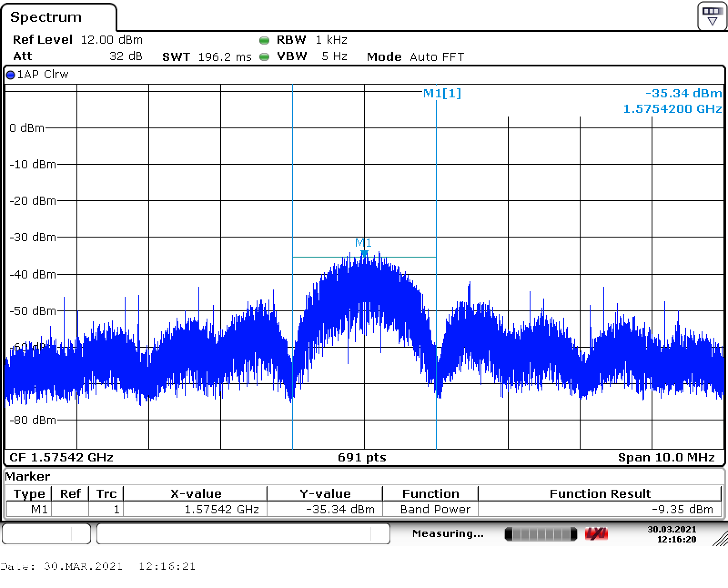Click the date and time display
Viewport: 728px width, 588px height.
pyautogui.click(x=672, y=534)
